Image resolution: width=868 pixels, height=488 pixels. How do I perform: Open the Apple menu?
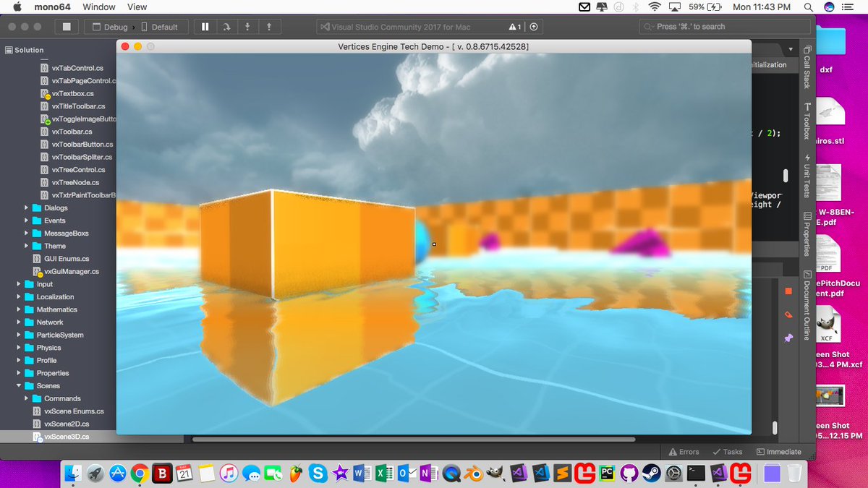click(x=17, y=7)
